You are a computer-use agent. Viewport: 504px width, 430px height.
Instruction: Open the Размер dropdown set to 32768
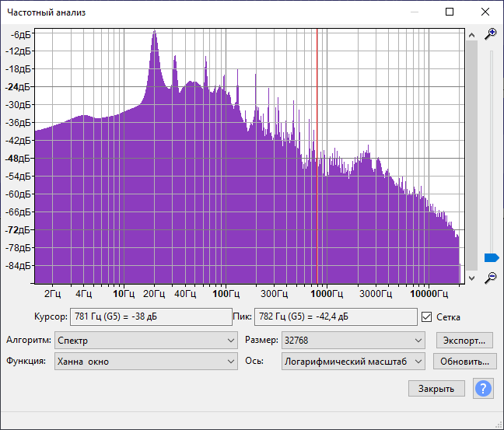pyautogui.click(x=354, y=341)
